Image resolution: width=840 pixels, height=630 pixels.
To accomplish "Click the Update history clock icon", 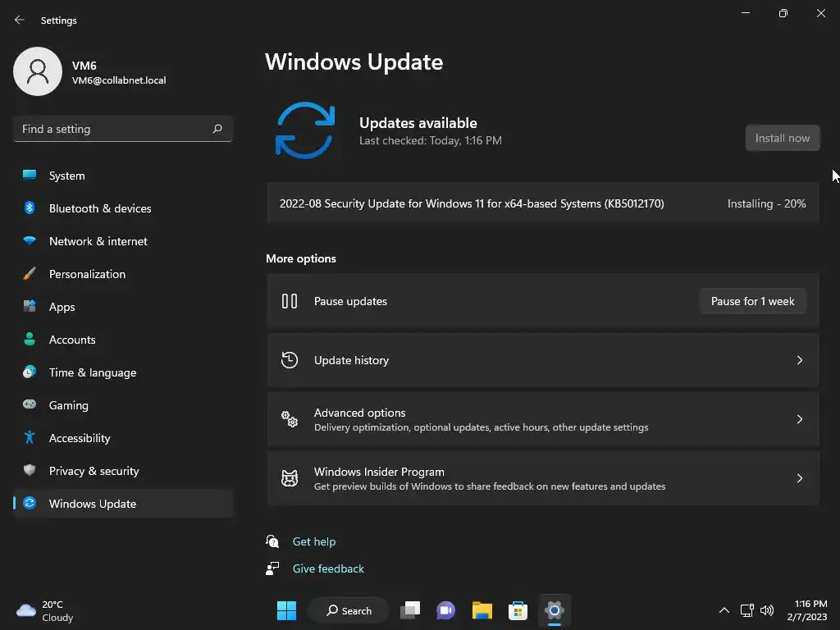I will coord(290,360).
